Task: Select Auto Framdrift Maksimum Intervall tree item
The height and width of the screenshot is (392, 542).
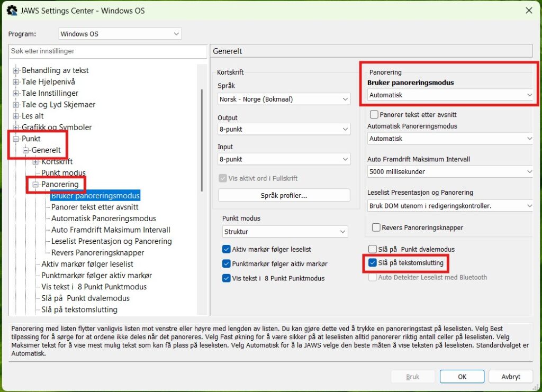Action: [111, 230]
